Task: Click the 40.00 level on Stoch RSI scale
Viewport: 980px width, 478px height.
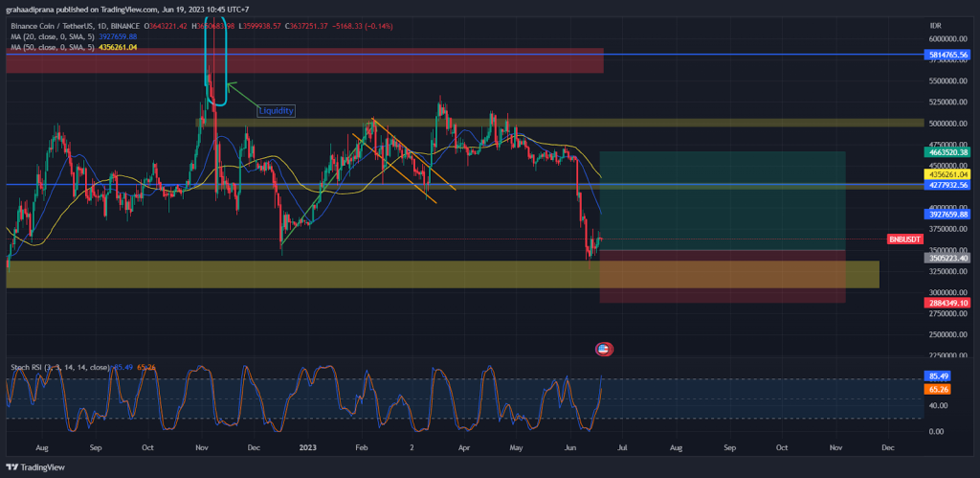Action: pos(938,405)
